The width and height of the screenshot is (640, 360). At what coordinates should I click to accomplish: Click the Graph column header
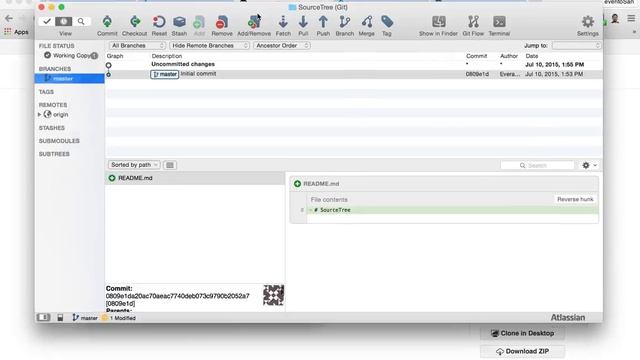pos(115,56)
